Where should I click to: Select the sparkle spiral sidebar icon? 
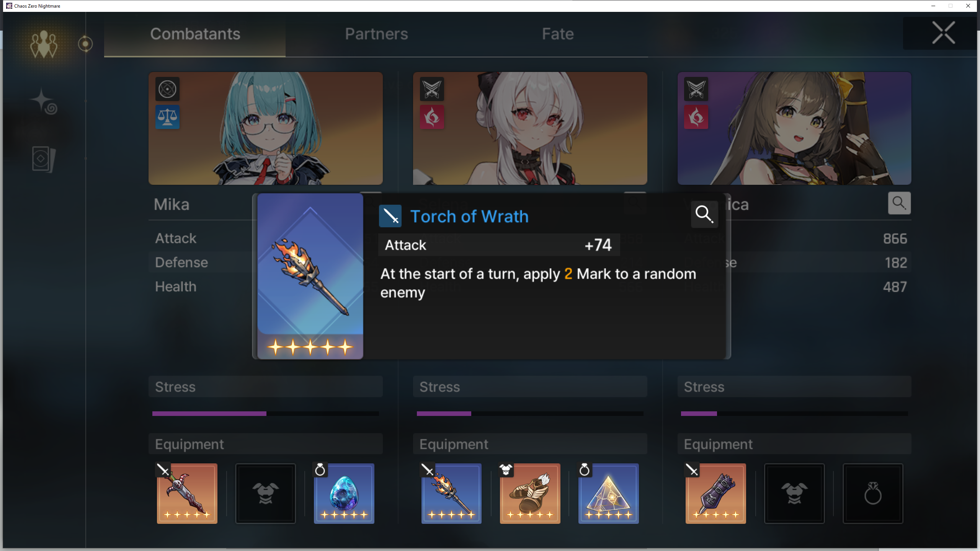click(44, 101)
